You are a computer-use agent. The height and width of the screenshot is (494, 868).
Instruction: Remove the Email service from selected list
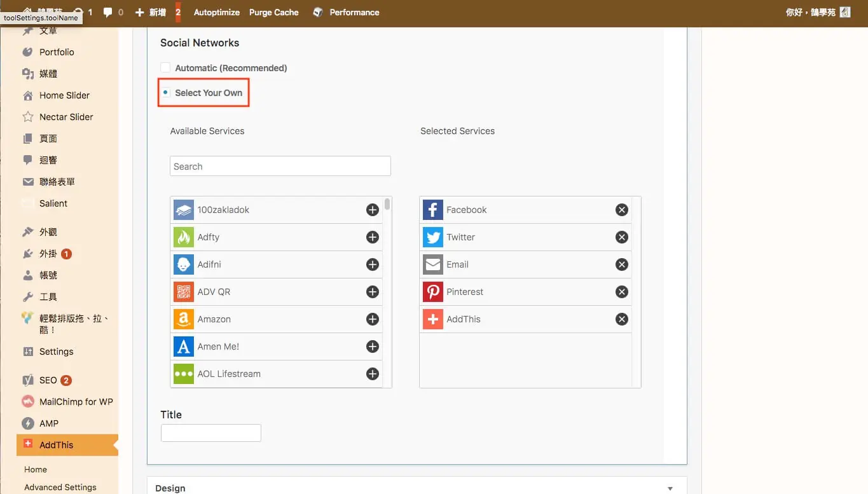click(622, 264)
